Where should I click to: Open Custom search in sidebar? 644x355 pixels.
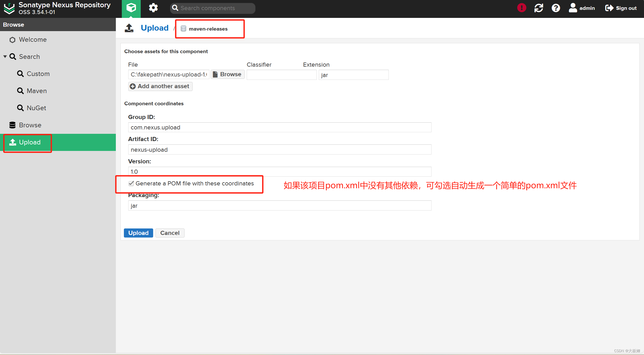pos(58,74)
